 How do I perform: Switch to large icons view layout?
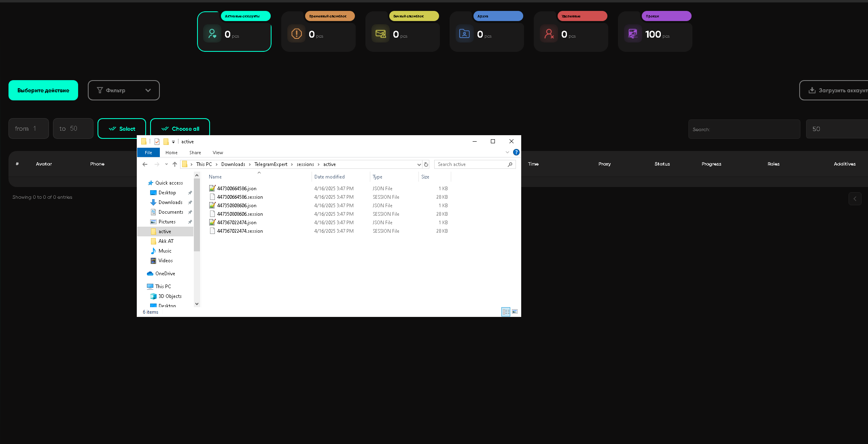pos(515,312)
